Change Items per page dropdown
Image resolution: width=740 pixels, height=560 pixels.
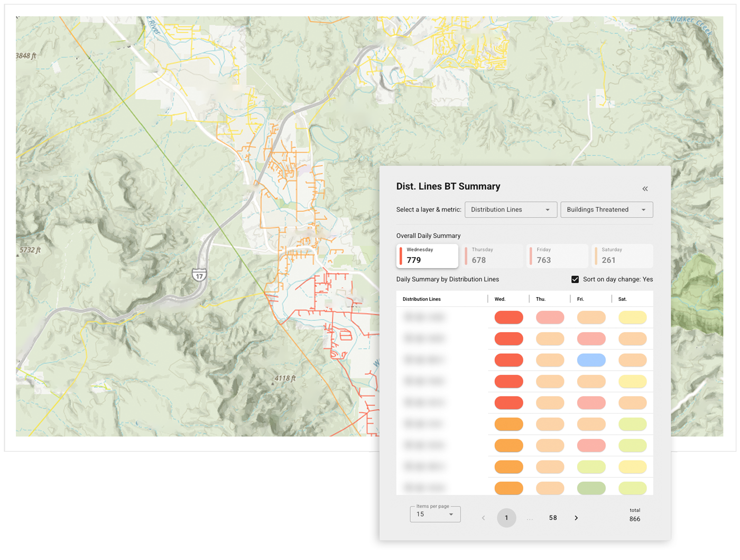point(435,514)
